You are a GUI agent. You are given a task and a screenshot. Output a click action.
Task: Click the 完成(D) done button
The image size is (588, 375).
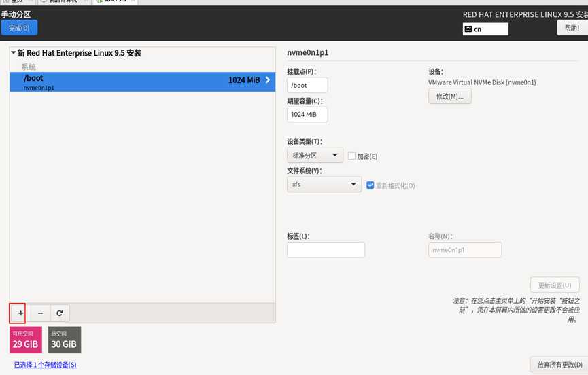[19, 28]
